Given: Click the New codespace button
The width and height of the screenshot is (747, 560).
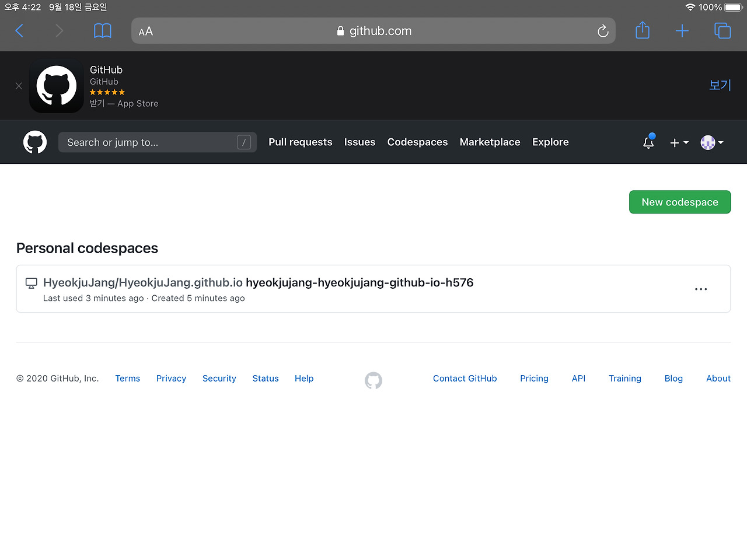Looking at the screenshot, I should 679,202.
